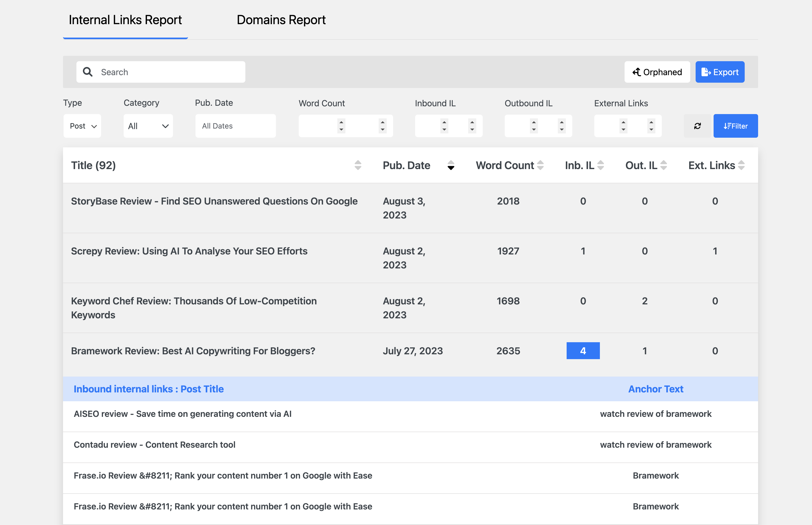The height and width of the screenshot is (525, 812).
Task: Adjust Inbound IL maximum stepper
Action: click(472, 126)
